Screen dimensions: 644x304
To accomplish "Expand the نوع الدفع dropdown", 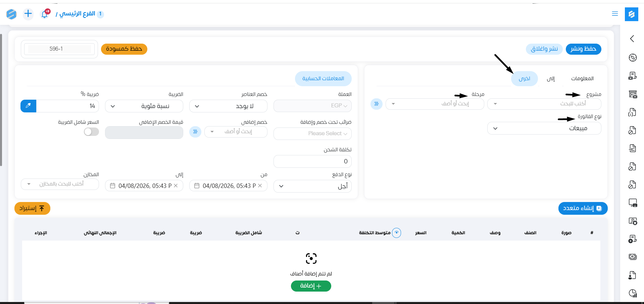I will (x=312, y=186).
